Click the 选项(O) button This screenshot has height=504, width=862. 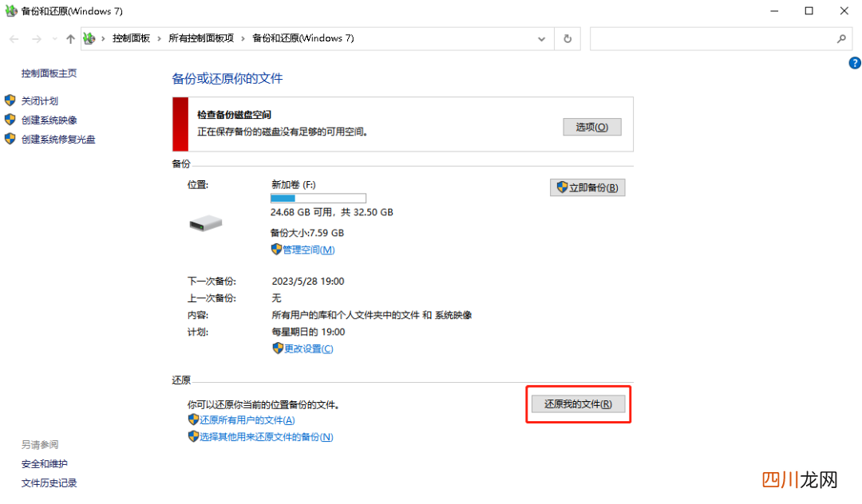point(592,127)
